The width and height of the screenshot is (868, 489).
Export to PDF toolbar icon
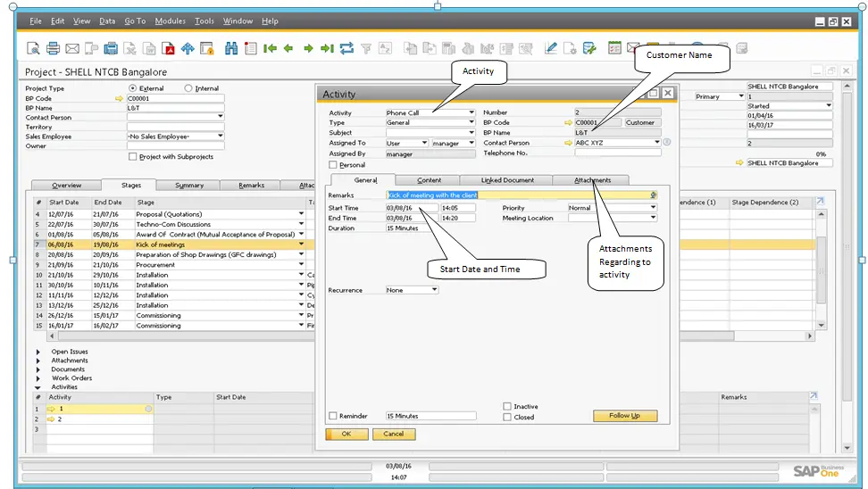[168, 49]
